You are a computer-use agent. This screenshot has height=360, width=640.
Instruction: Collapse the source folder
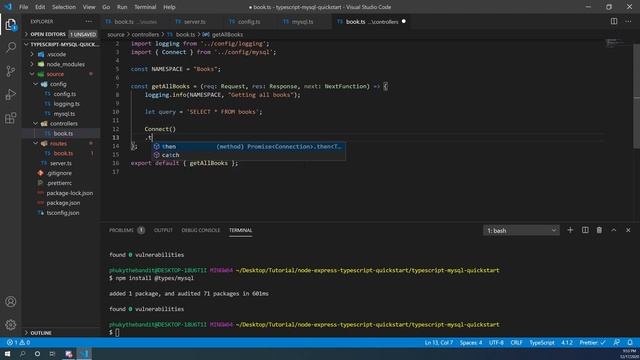point(55,74)
